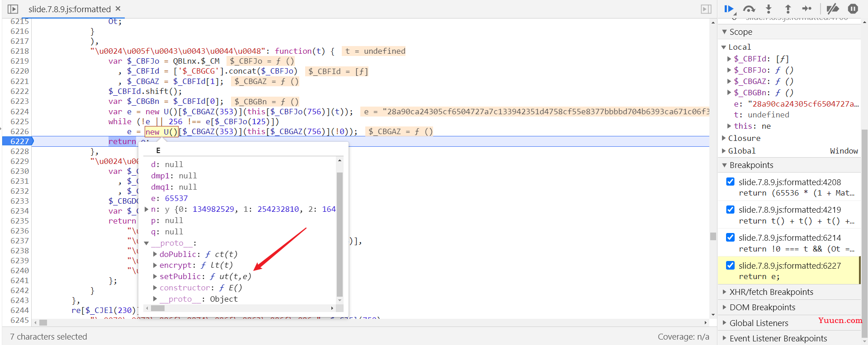Click code editor horizontal scrollbar thumb
Screen dimensions: 868x345
[43, 322]
